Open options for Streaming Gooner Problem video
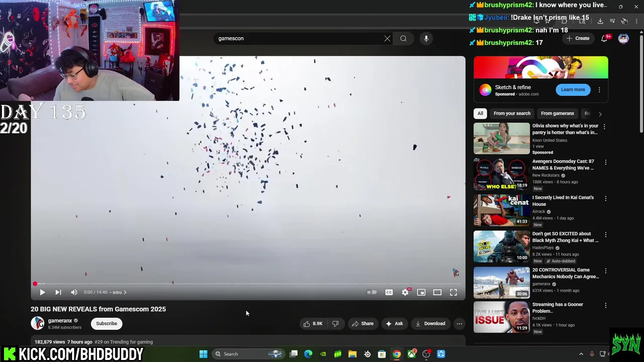644x362 pixels. [x=605, y=305]
